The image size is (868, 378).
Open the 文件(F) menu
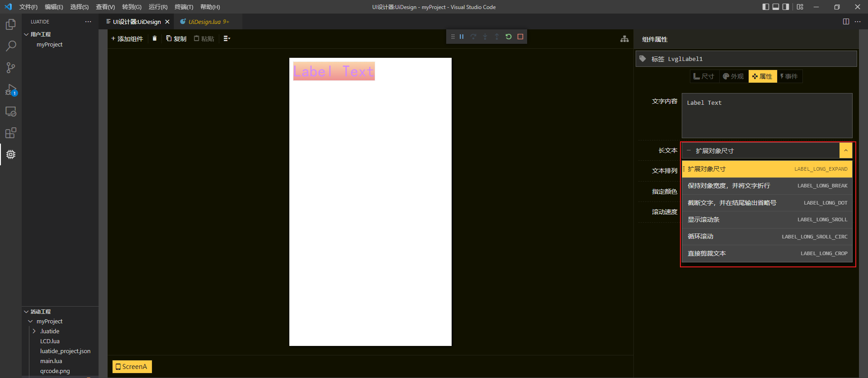pyautogui.click(x=28, y=7)
